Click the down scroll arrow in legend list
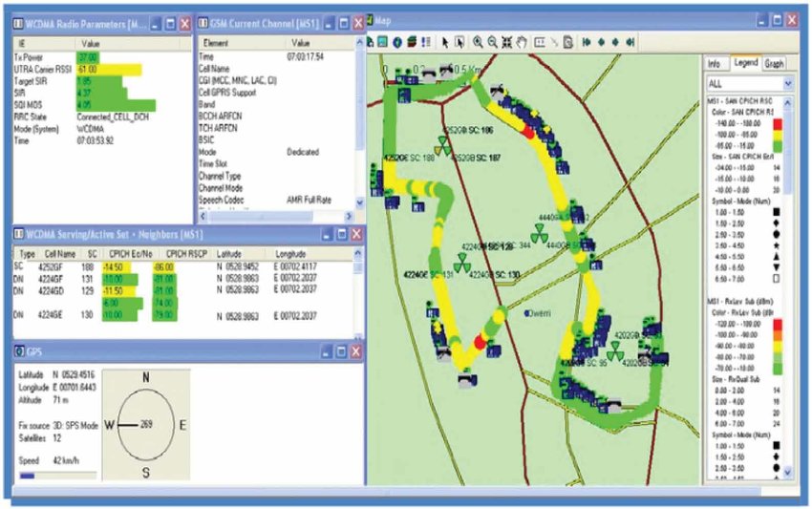This screenshot has height=509, width=812. [788, 473]
